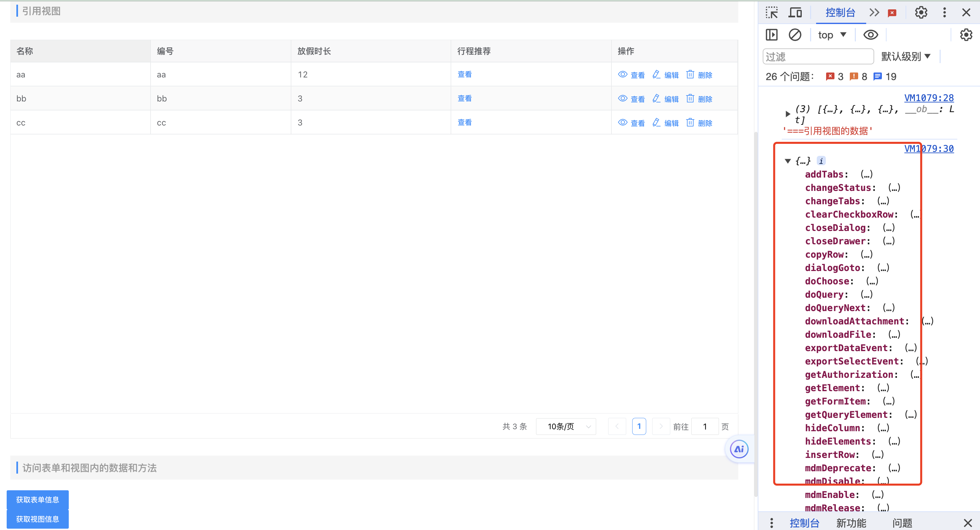The image size is (980, 530).
Task: Open the 10条/页 page size selector
Action: tap(566, 426)
